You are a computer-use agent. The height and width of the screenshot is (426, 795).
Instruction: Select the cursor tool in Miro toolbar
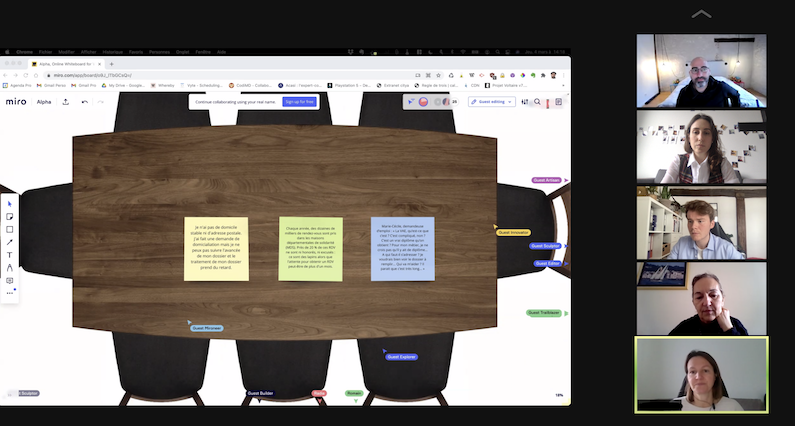[10, 204]
